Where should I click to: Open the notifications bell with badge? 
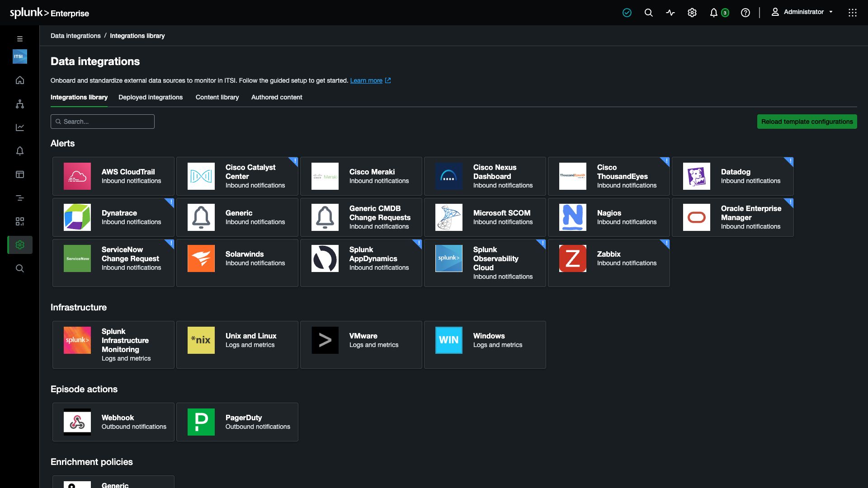[719, 13]
